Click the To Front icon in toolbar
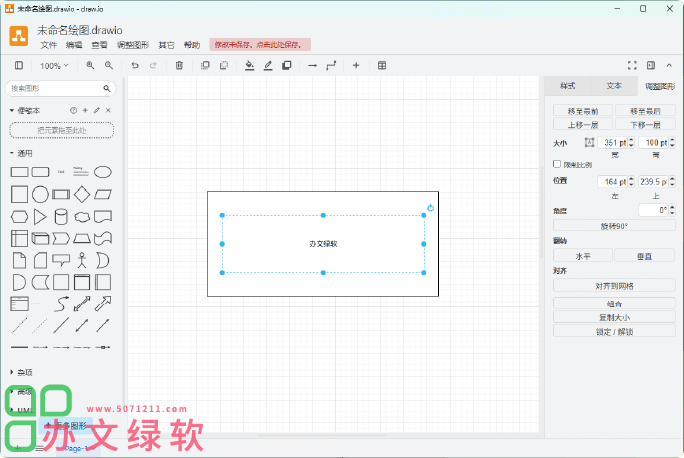The height and width of the screenshot is (458, 684). (205, 65)
